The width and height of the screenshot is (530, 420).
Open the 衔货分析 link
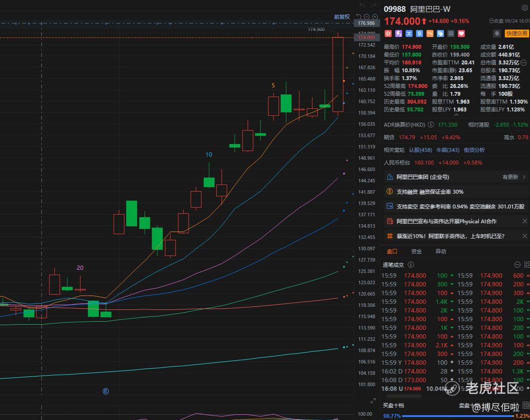coord(474,150)
